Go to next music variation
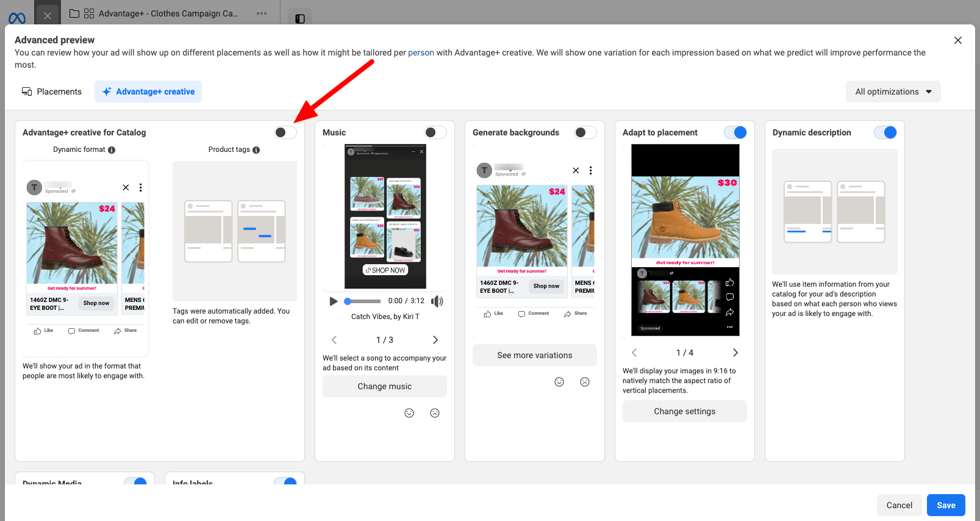 [435, 340]
